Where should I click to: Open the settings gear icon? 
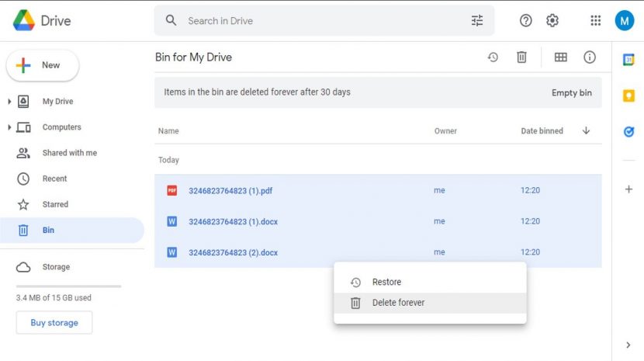(x=552, y=20)
